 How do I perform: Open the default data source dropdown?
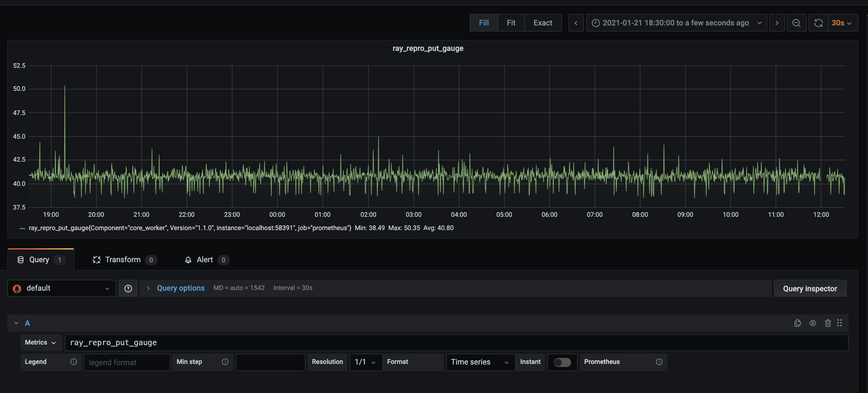click(x=62, y=288)
